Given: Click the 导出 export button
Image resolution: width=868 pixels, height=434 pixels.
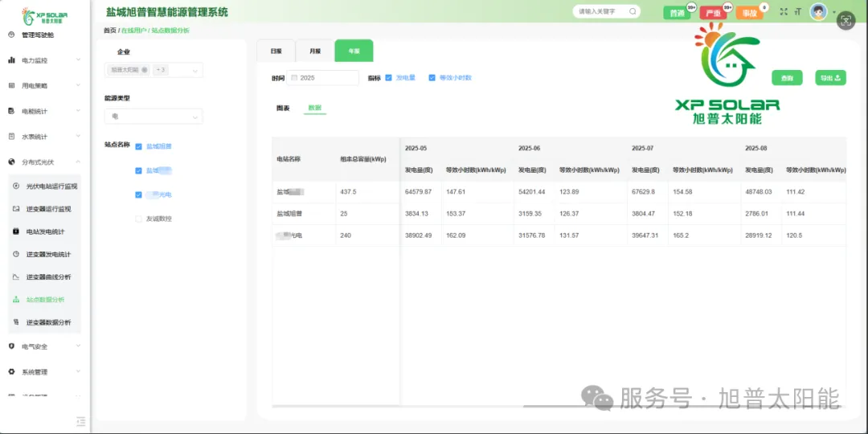Looking at the screenshot, I should click(829, 78).
